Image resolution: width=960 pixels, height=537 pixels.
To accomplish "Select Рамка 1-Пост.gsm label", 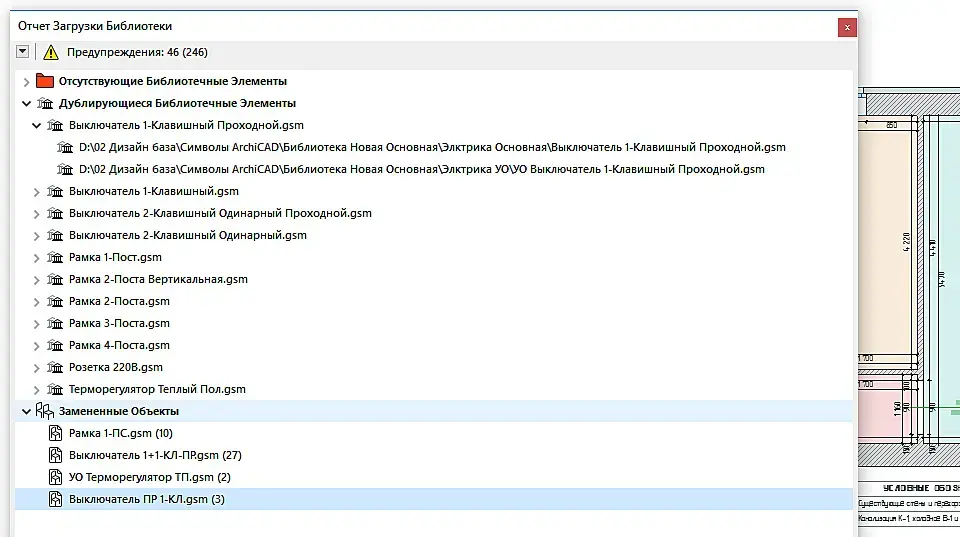I will (x=115, y=257).
